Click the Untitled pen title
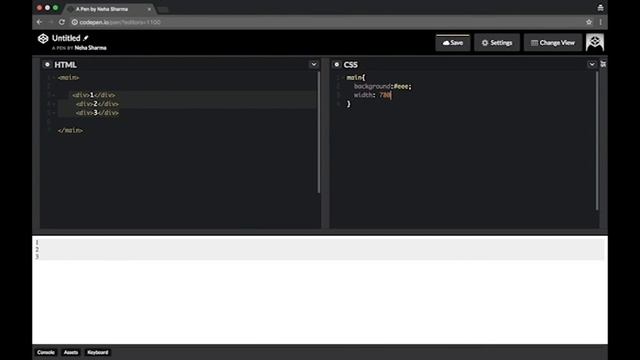The width and height of the screenshot is (640, 360). (x=66, y=38)
